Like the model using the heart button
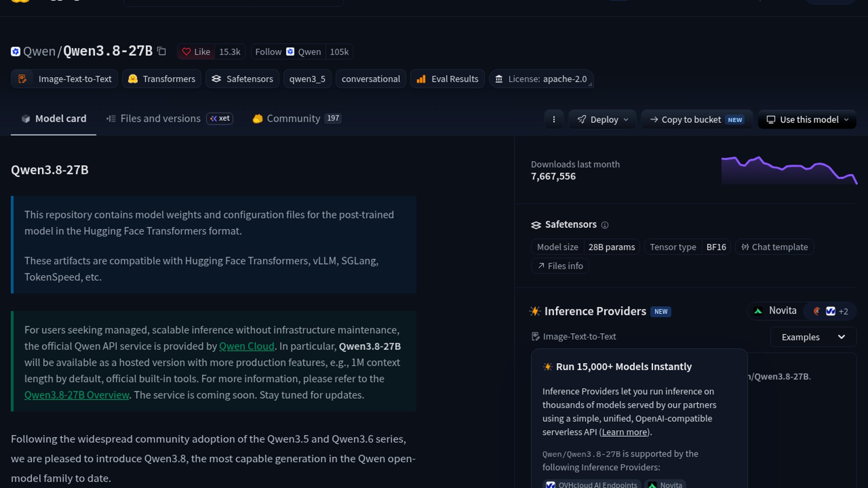 click(196, 52)
